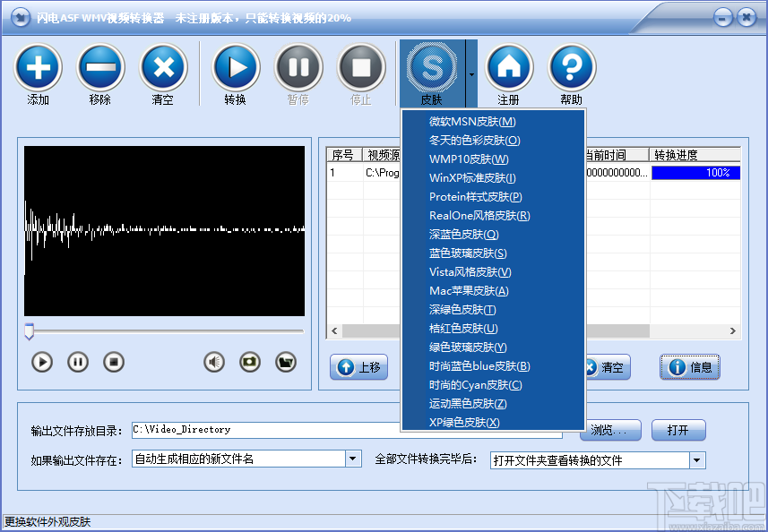The height and width of the screenshot is (532, 768).
Task: Mute preview audio with speaker icon
Action: click(x=214, y=362)
